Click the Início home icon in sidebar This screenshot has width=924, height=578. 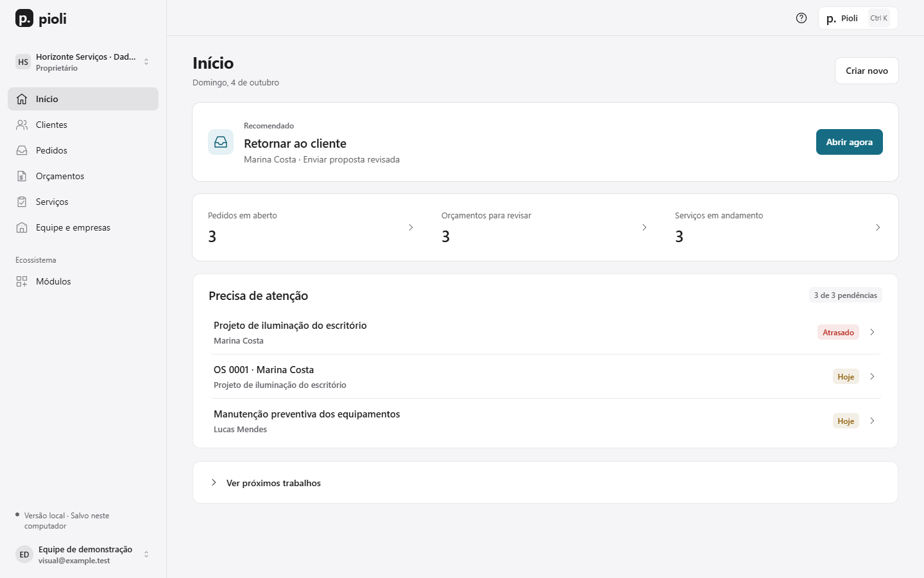[22, 99]
